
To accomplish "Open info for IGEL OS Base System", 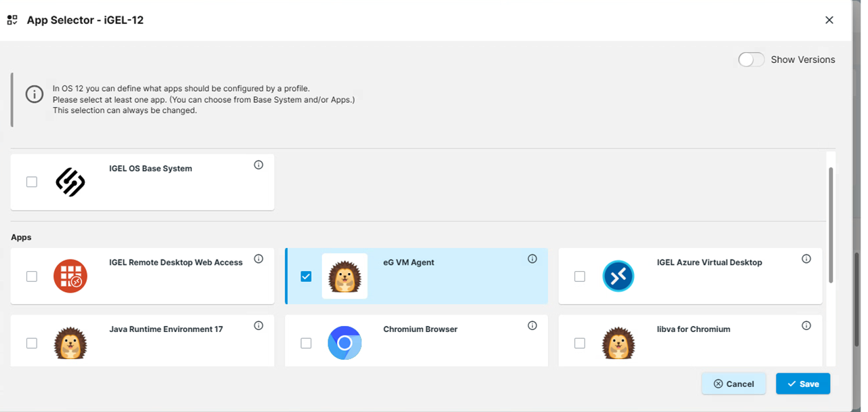I will (258, 165).
